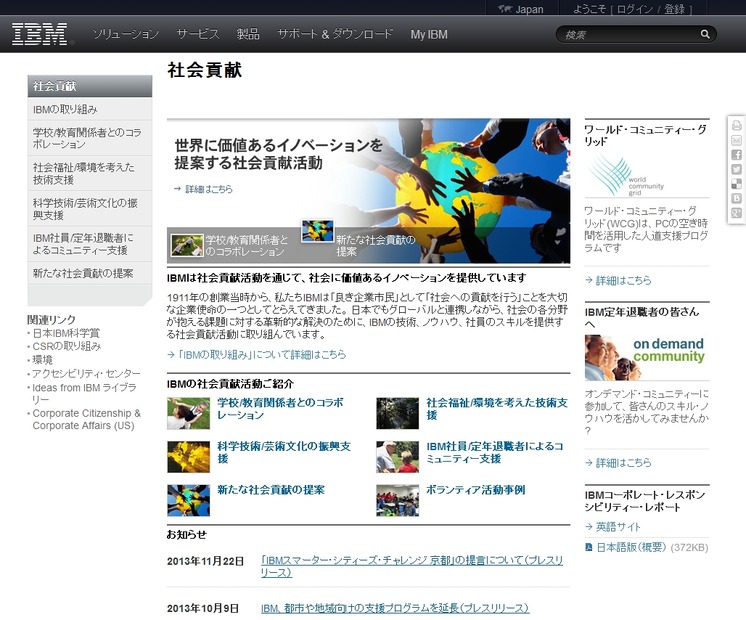The width and height of the screenshot is (746, 620).
Task: Select 社会貢献 sidebar header
Action: (90, 86)
